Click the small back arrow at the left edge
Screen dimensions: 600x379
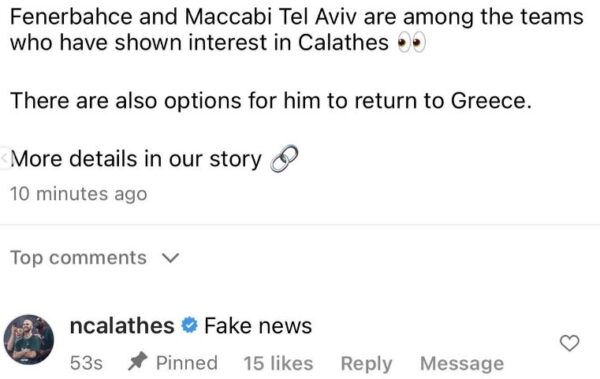point(5,158)
